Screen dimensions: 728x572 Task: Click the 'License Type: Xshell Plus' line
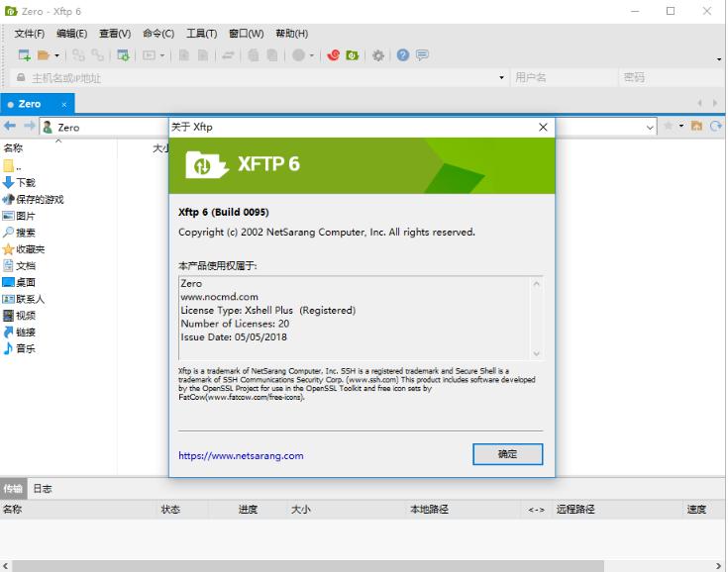pyautogui.click(x=267, y=310)
